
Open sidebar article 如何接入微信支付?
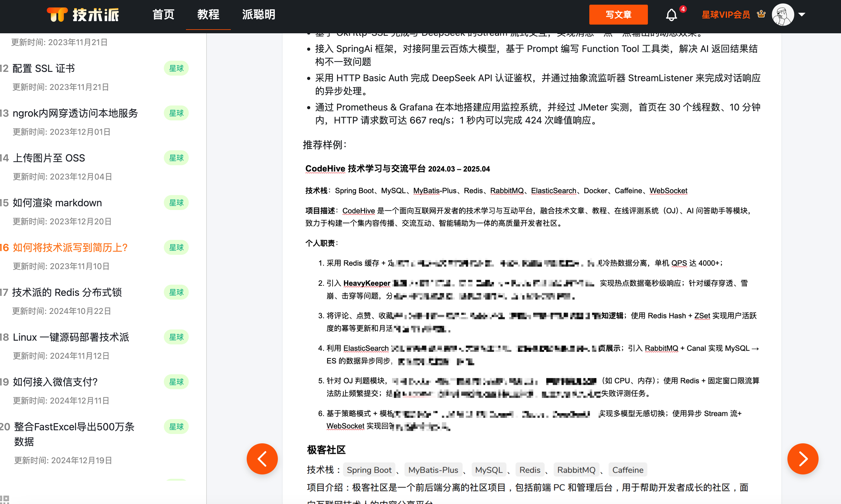(x=55, y=382)
